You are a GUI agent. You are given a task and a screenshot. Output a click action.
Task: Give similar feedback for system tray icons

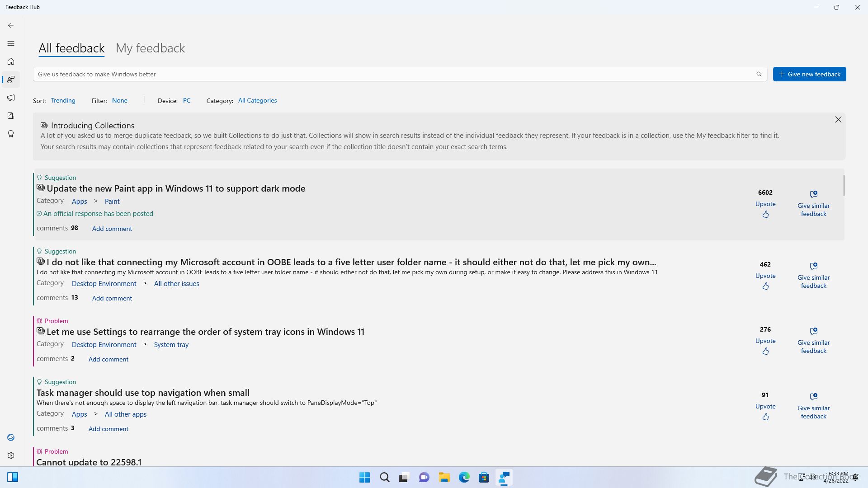coord(813,341)
